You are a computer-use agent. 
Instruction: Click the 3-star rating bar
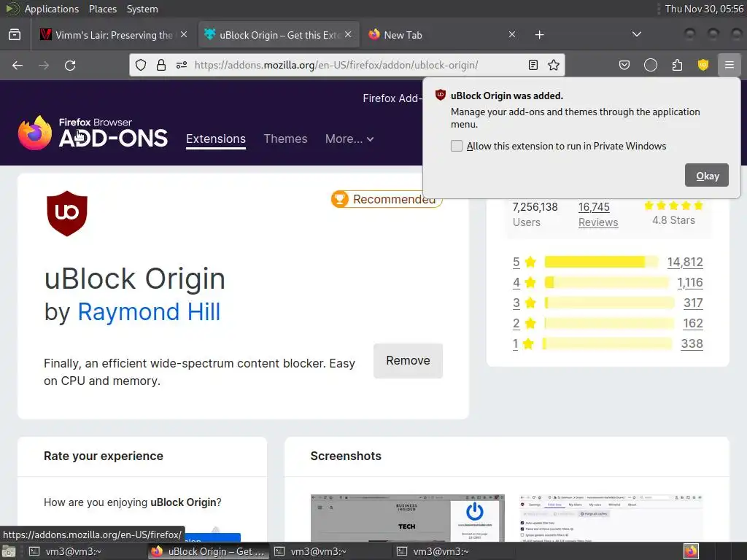pyautogui.click(x=609, y=303)
